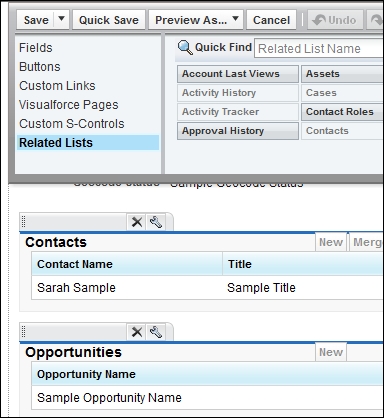Open the Save dropdown arrow

(x=62, y=19)
